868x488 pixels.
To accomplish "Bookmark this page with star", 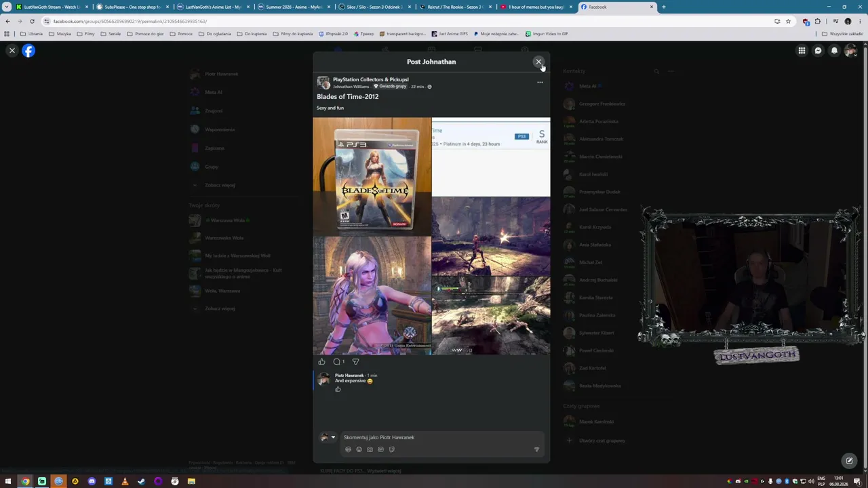I will [788, 21].
